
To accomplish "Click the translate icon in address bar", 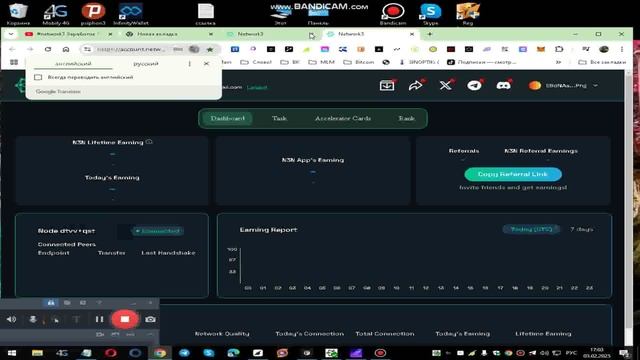I will coord(194,49).
